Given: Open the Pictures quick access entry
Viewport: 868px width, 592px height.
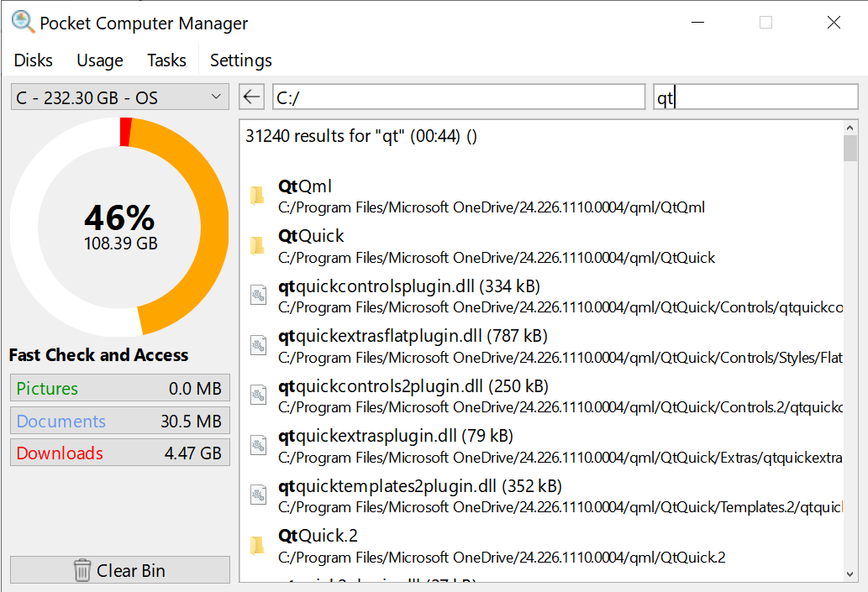Looking at the screenshot, I should (119, 388).
